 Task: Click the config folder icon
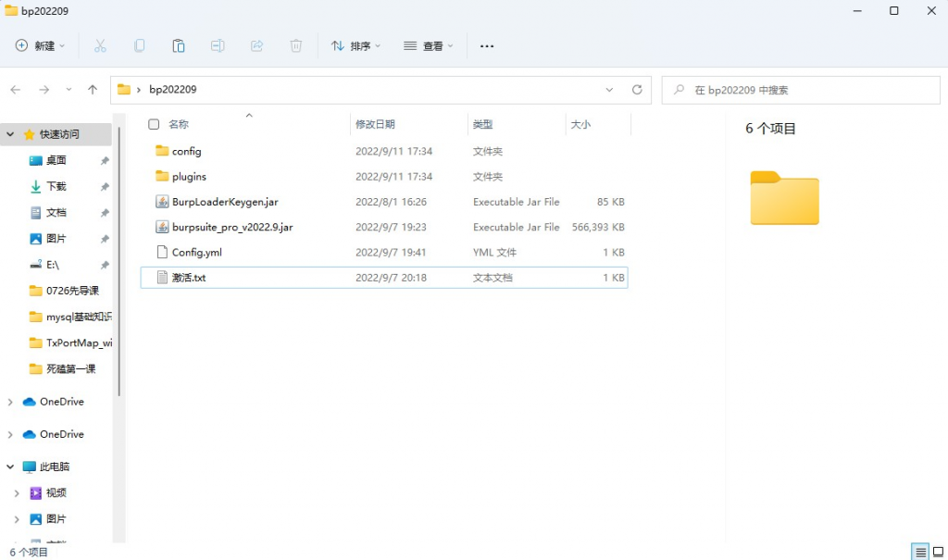pos(162,151)
